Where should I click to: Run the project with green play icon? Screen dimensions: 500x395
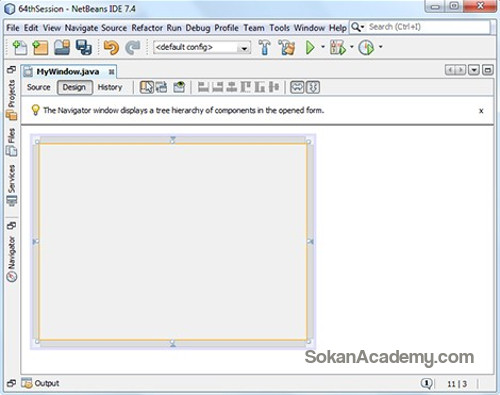[x=310, y=47]
